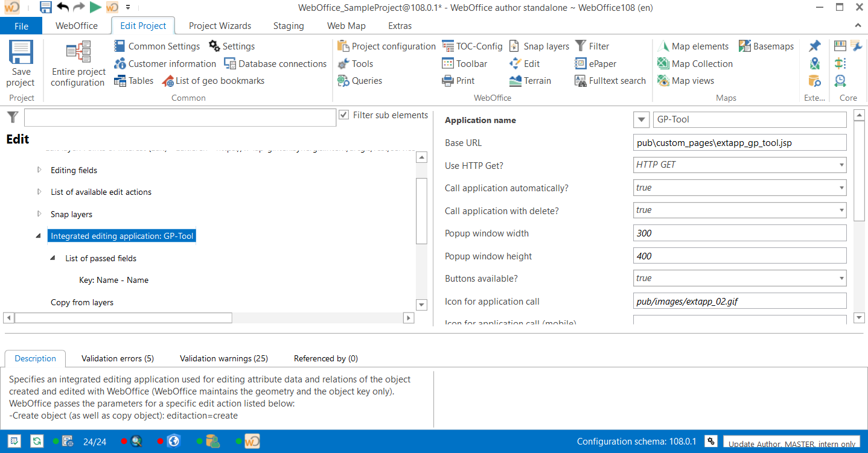
Task: Click the refresh icon in the status bar
Action: pos(37,441)
